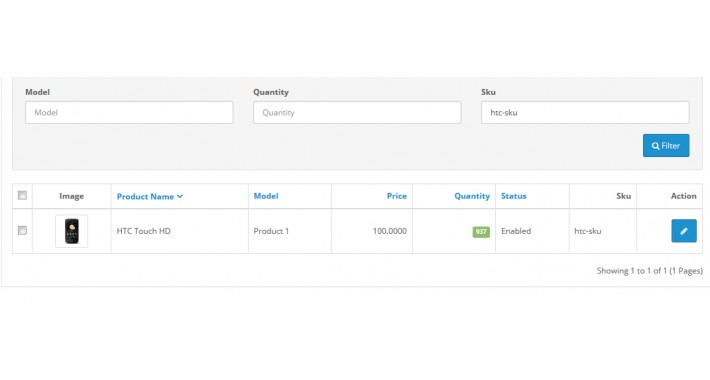
Task: Open the HTC Touch HD product thumbnail
Action: click(x=72, y=231)
